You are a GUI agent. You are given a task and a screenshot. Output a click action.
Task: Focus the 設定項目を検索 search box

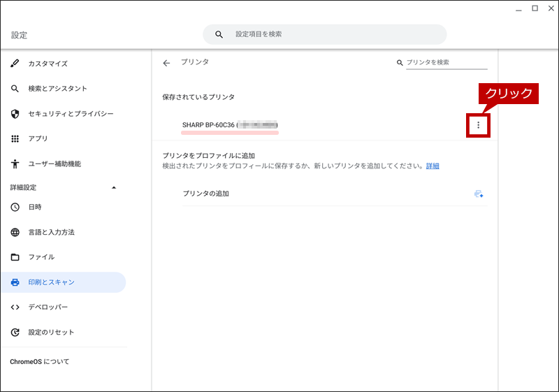click(x=325, y=34)
